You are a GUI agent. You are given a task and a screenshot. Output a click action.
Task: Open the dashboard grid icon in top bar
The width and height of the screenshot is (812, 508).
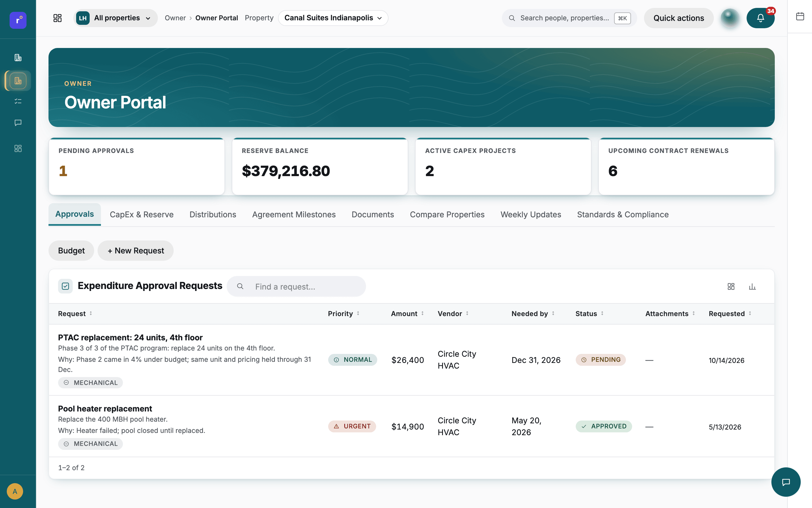click(x=58, y=18)
